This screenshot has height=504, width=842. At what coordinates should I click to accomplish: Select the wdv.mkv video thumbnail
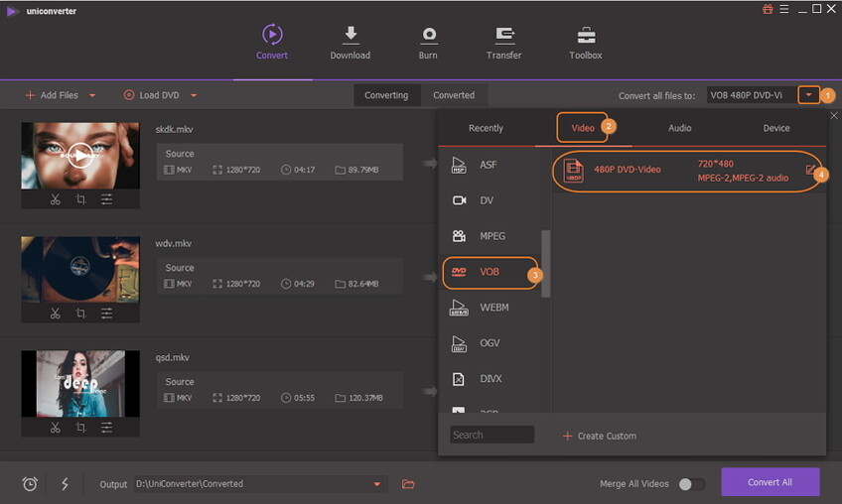pyautogui.click(x=80, y=270)
